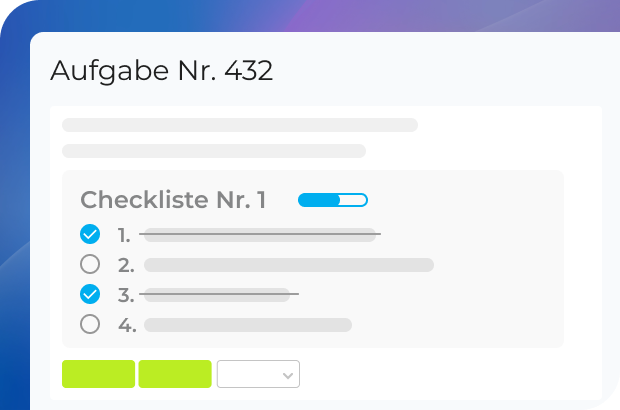This screenshot has height=410, width=620.
Task: Click the second, shorter description line
Action: pos(214,151)
